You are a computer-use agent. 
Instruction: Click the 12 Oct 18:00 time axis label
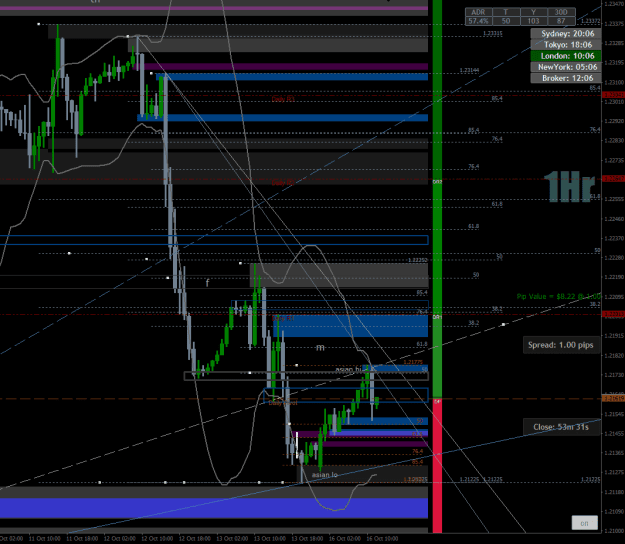coord(195,538)
